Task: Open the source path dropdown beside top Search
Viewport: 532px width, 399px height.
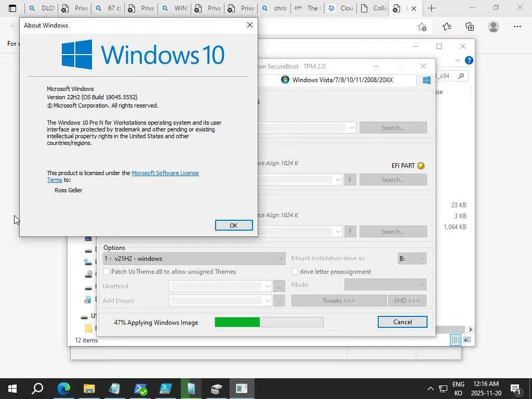Action: pos(352,128)
